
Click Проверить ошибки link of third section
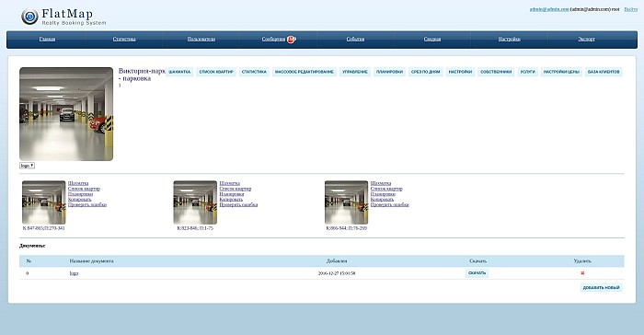(x=390, y=204)
